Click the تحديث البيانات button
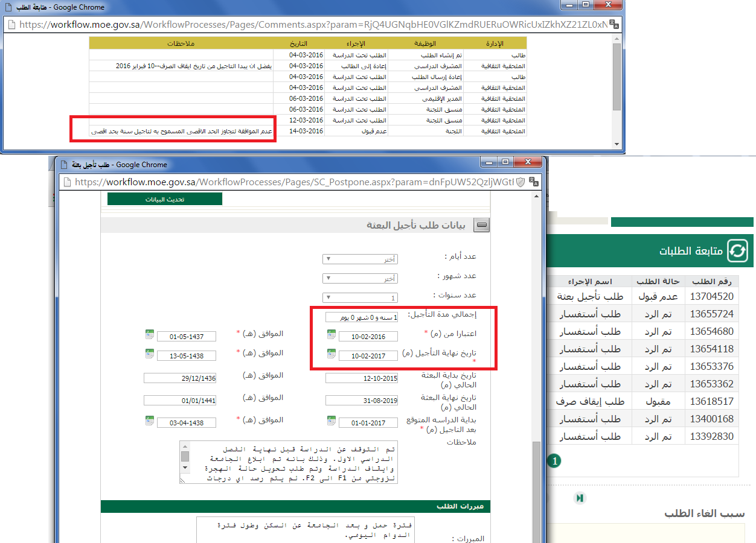The height and width of the screenshot is (543, 756). coord(165,199)
